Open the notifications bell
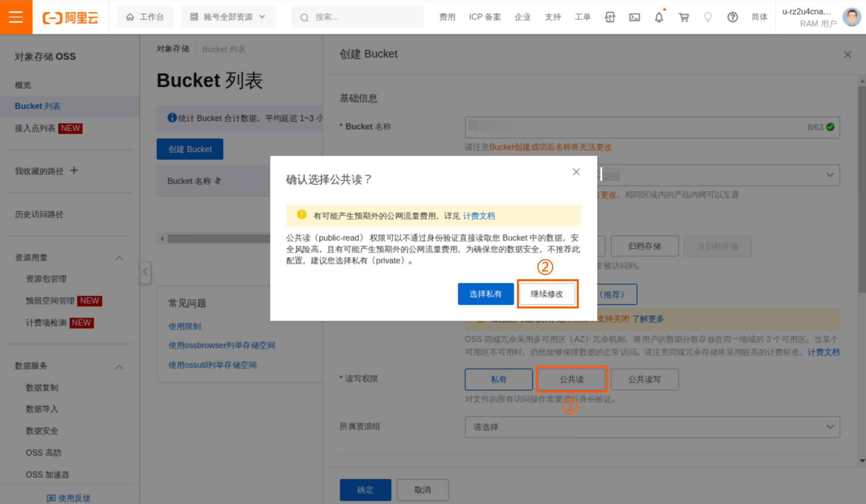Screen dimensions: 866x504 [x=659, y=17]
